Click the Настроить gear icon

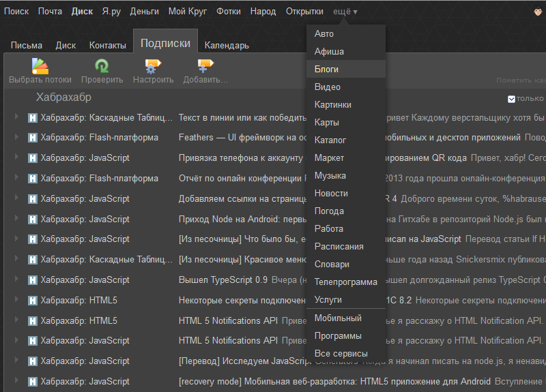point(153,66)
